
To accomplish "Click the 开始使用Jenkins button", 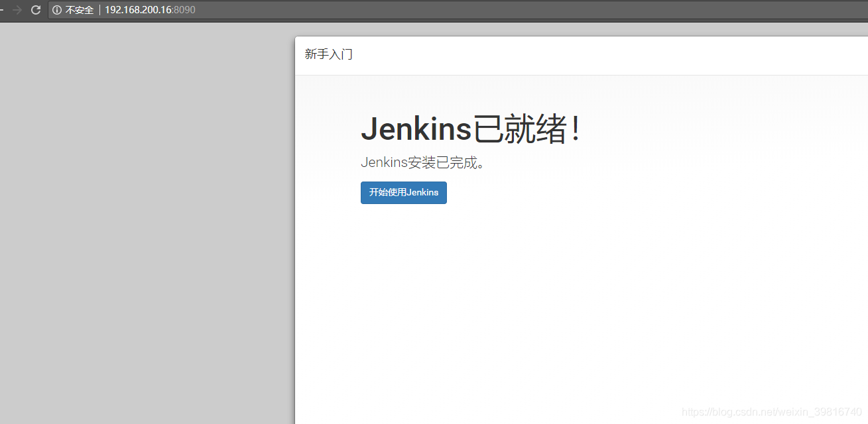I will click(404, 193).
